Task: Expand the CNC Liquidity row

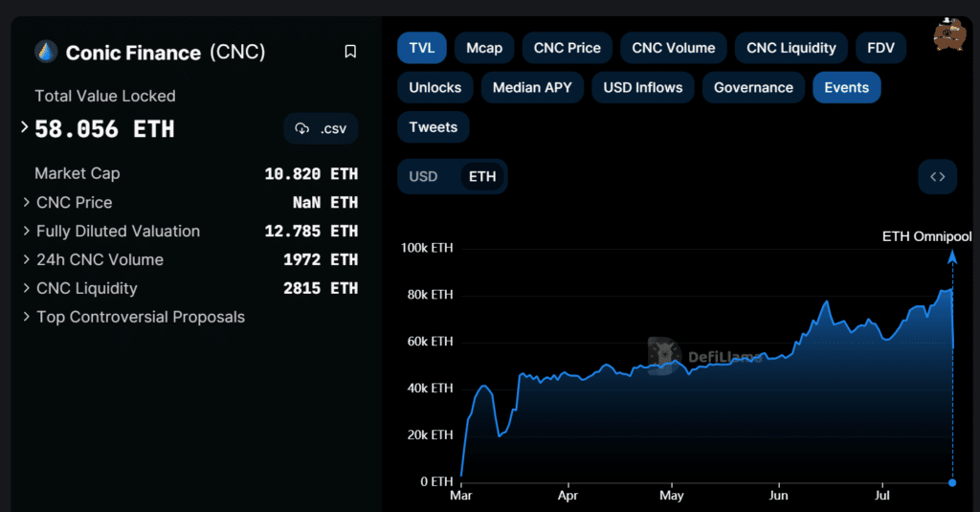Action: (26, 288)
